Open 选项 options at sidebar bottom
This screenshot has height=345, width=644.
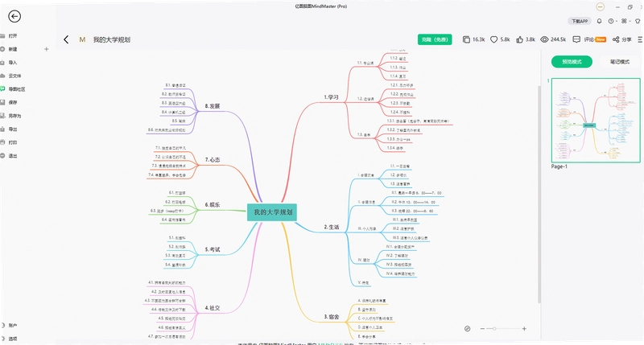[x=13, y=339]
